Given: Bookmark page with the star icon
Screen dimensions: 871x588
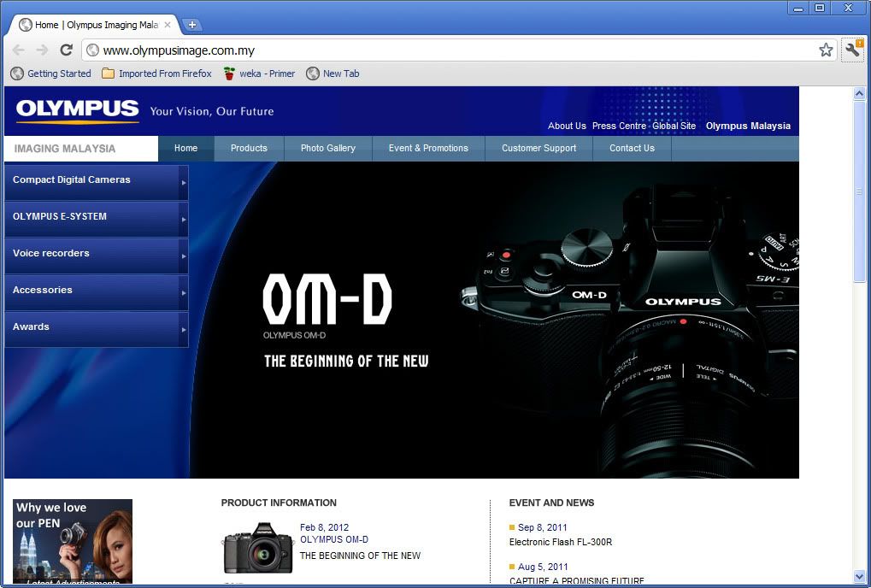Looking at the screenshot, I should point(826,50).
